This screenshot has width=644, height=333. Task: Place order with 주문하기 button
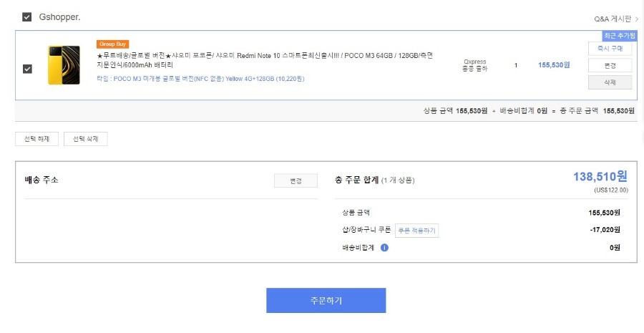[326, 301]
